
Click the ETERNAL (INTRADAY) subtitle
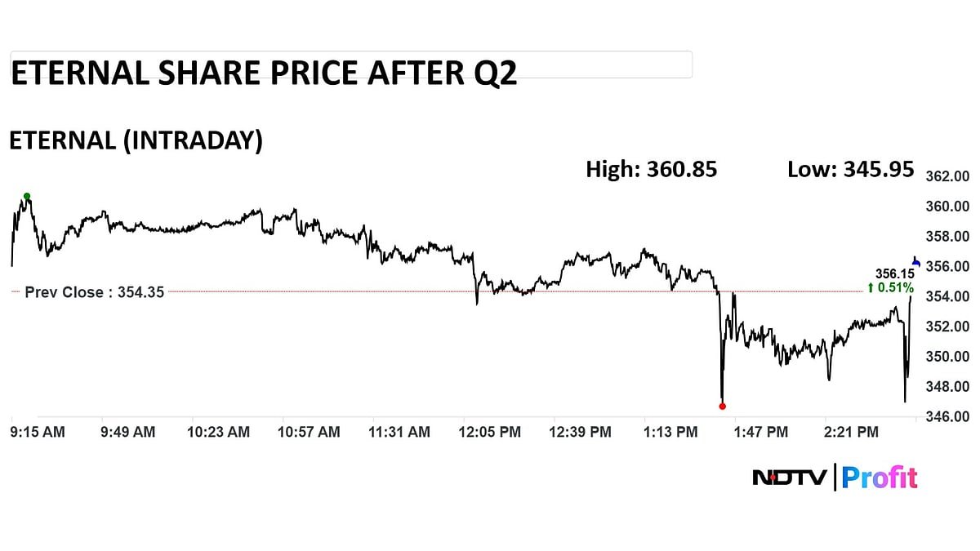coord(136,140)
